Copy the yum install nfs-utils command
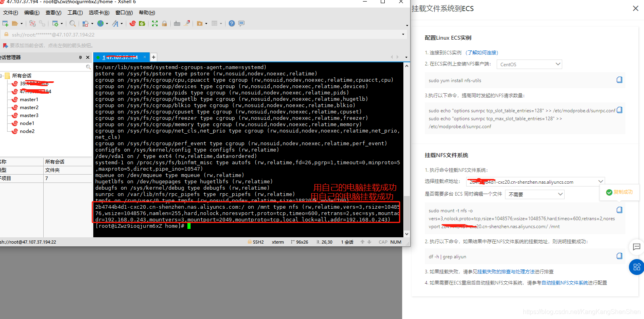Screen dimensions: 644x319 tap(619, 80)
